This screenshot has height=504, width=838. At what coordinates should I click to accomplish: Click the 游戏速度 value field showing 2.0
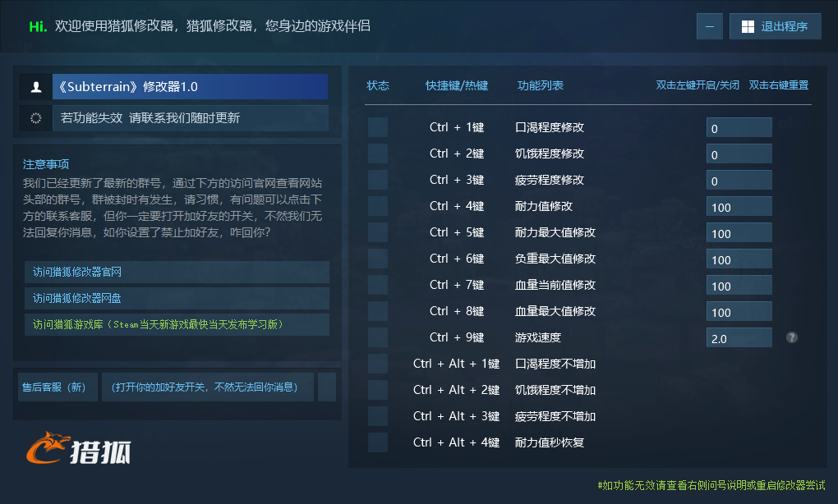pyautogui.click(x=739, y=337)
